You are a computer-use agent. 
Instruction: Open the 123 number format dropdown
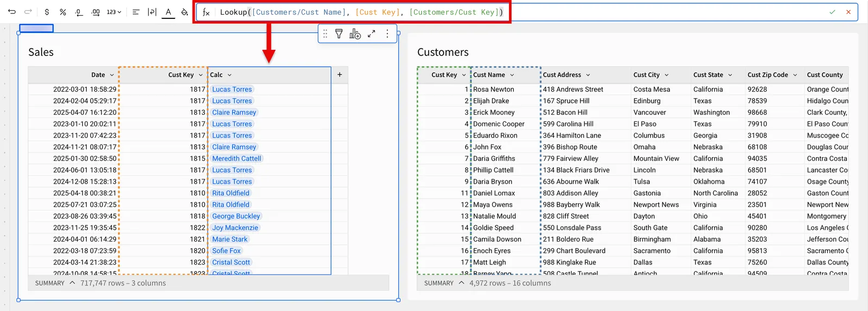[114, 12]
